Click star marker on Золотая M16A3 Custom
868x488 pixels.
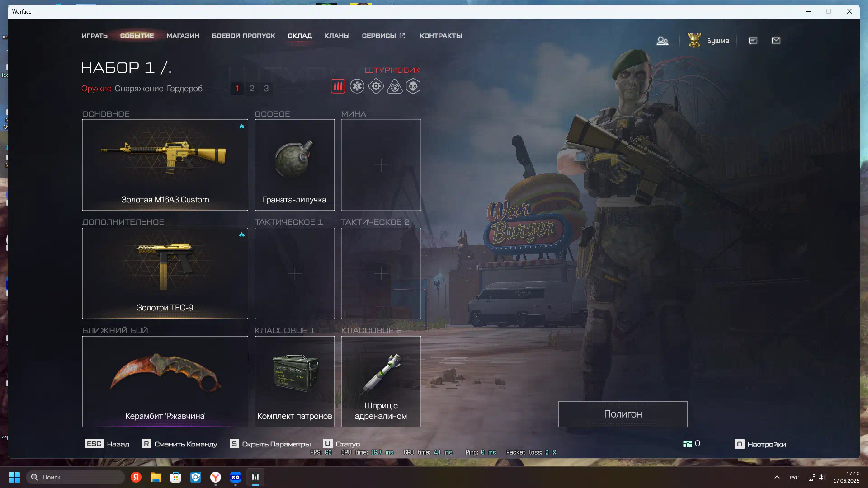242,127
